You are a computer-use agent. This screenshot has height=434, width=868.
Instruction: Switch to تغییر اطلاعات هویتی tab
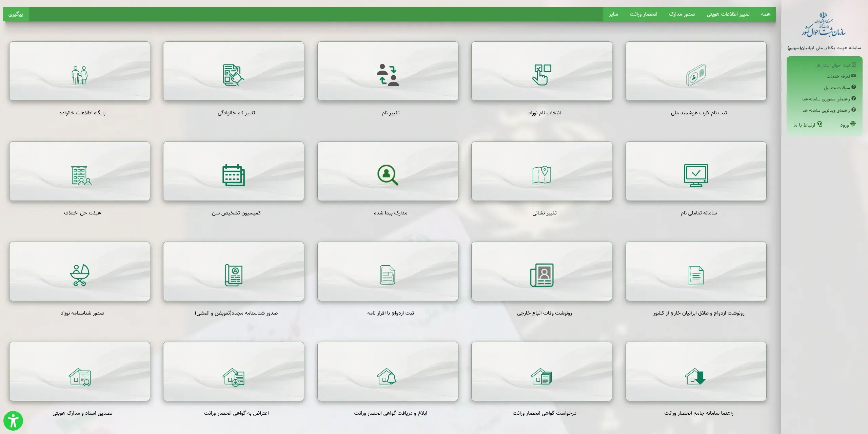point(728,14)
